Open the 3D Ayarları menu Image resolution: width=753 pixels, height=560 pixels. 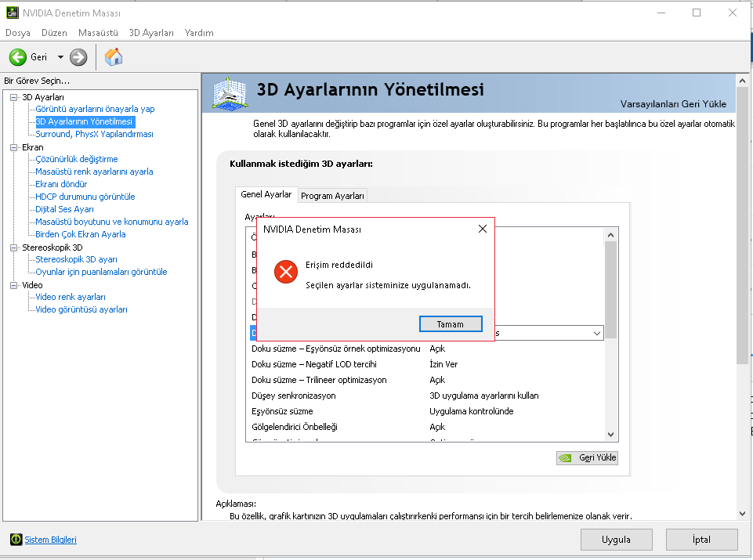tap(151, 33)
